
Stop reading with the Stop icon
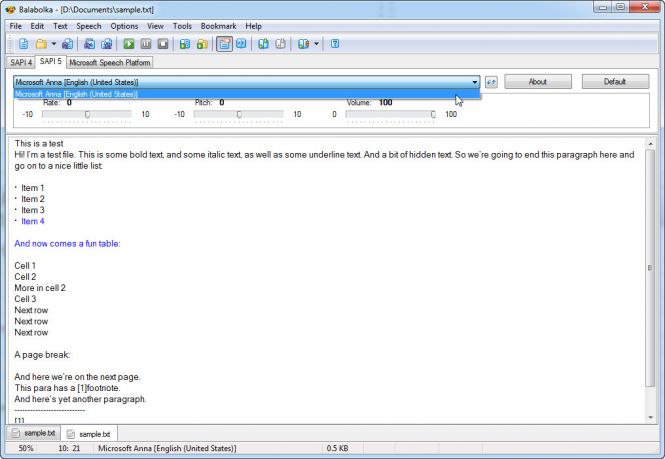tap(162, 44)
